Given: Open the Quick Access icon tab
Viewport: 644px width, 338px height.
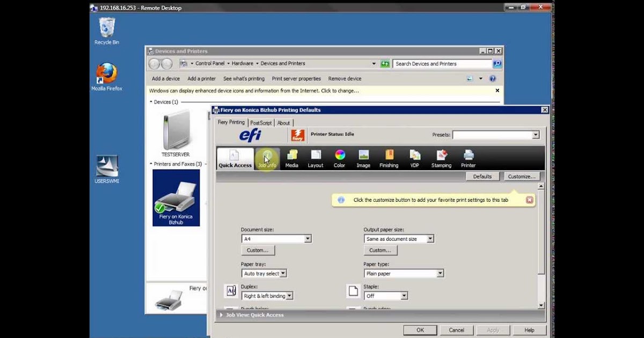Looking at the screenshot, I should 235,159.
